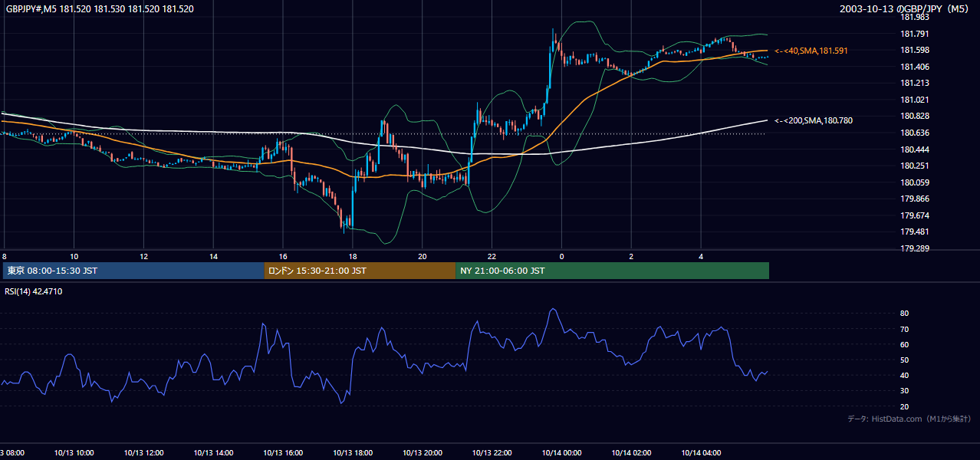Click the RSI 40 level label
The width and height of the screenshot is (980, 460).
click(904, 375)
